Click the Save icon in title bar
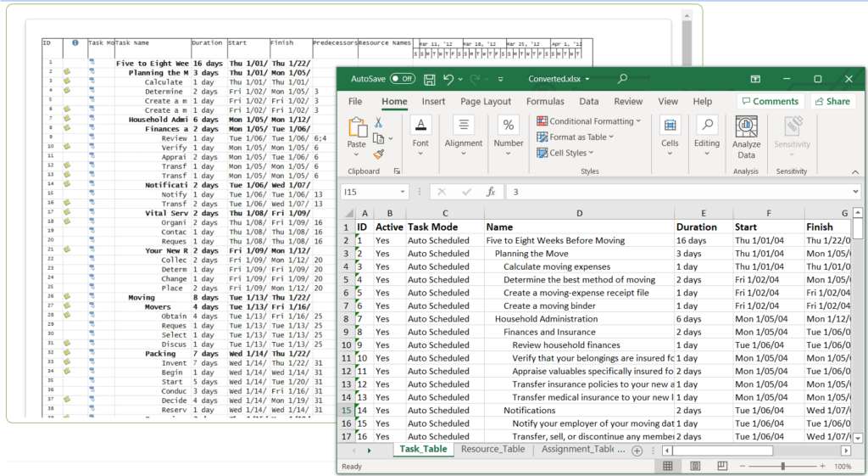Screen dimensions: 868x476 click(430, 79)
